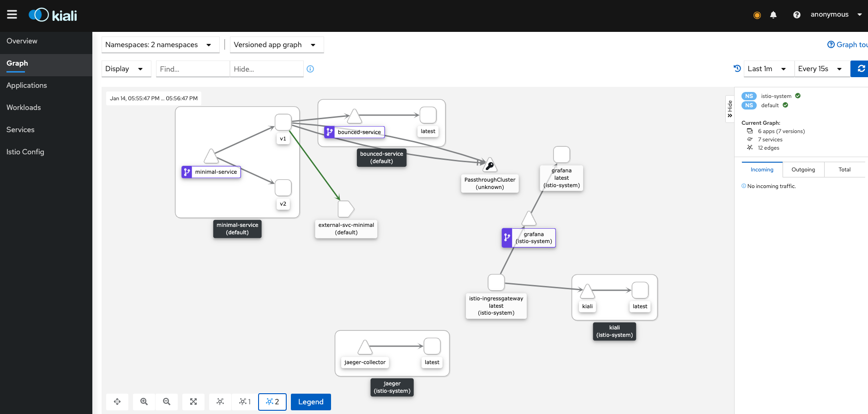The image size is (868, 414).
Task: Click the default NS badge
Action: [x=749, y=105]
